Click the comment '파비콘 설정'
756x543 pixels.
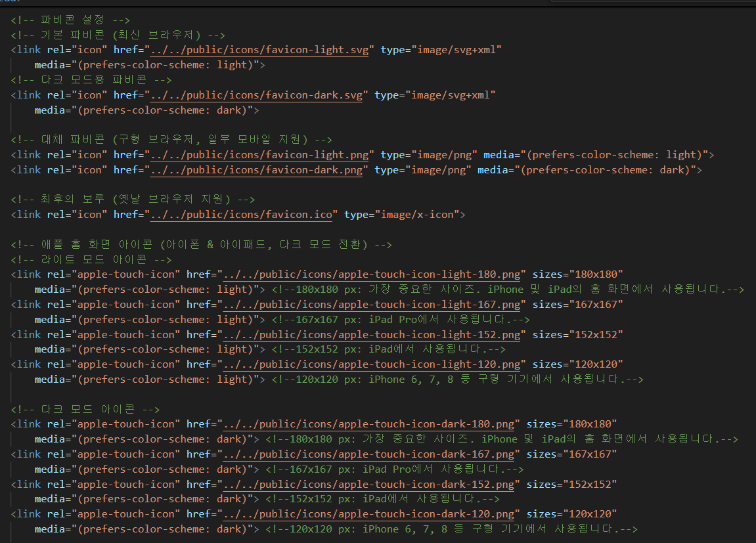[x=70, y=20]
